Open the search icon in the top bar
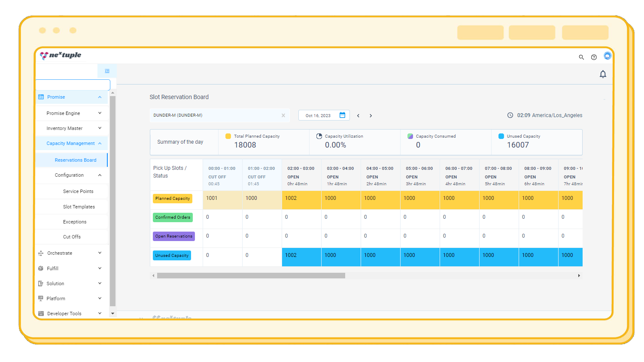Image resolution: width=644 pixels, height=362 pixels. [582, 57]
